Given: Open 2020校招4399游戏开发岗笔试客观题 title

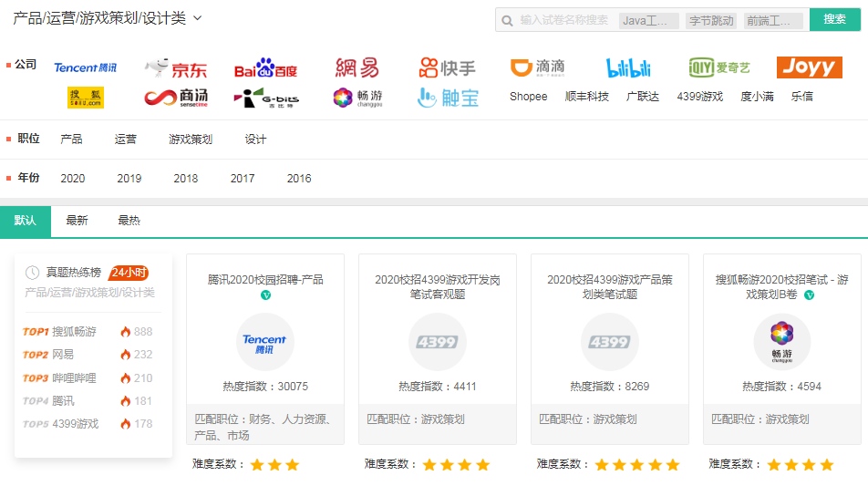Looking at the screenshot, I should coord(438,287).
